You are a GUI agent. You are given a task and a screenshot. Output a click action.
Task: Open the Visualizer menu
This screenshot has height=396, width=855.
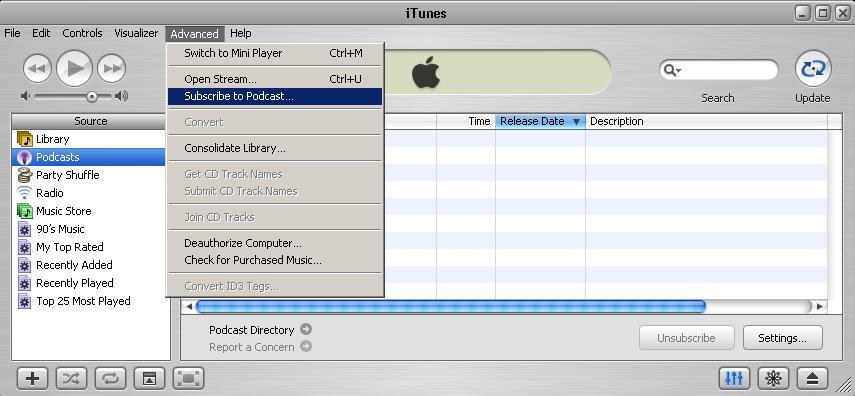(136, 33)
